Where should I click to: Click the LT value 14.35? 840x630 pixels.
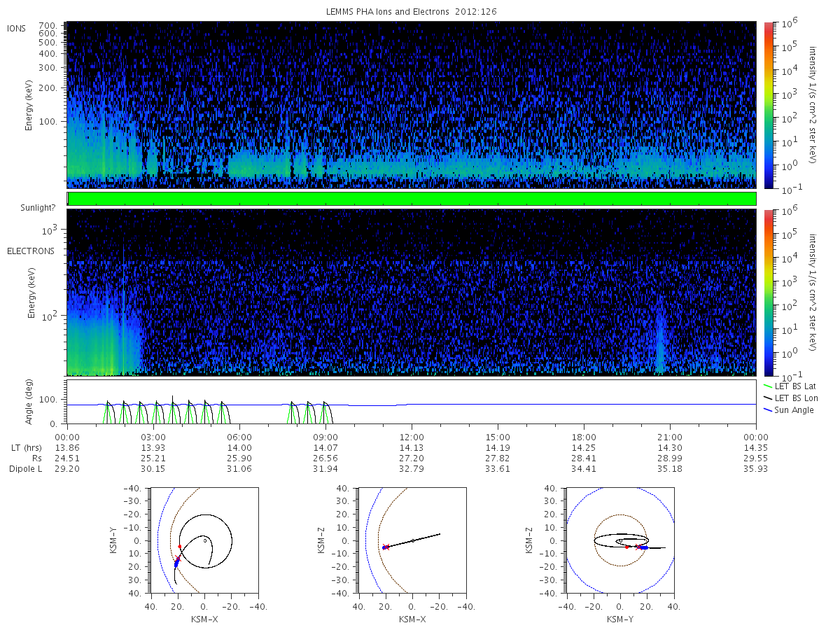click(756, 447)
